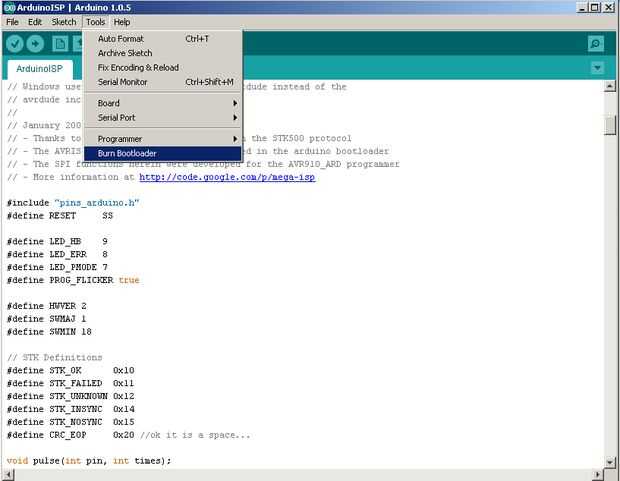
Task: Click the #define LED_HB 9 line
Action: click(x=57, y=242)
